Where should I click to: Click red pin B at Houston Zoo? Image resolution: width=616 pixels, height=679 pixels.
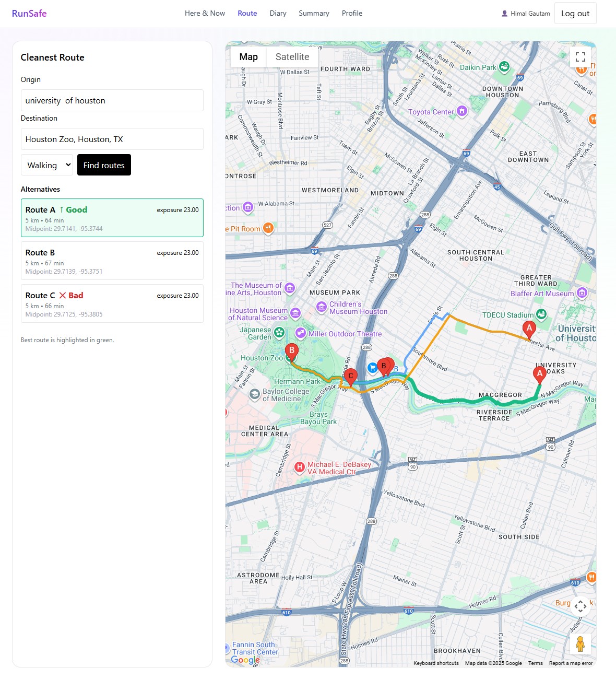pos(292,352)
